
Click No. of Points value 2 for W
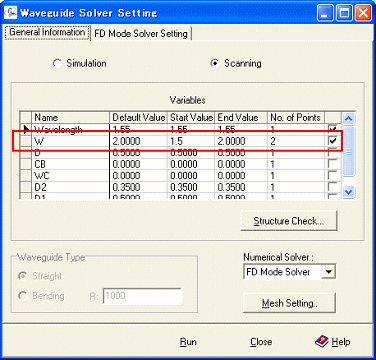(x=296, y=141)
